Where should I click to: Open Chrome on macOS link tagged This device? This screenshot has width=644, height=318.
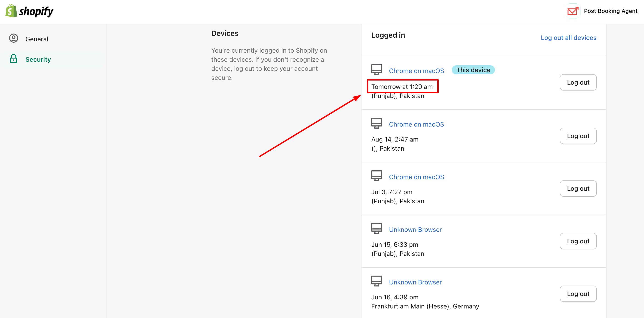pyautogui.click(x=416, y=71)
